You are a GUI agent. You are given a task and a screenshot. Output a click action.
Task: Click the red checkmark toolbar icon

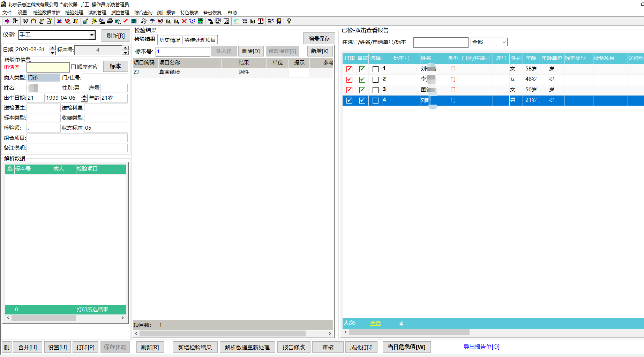tap(126, 21)
